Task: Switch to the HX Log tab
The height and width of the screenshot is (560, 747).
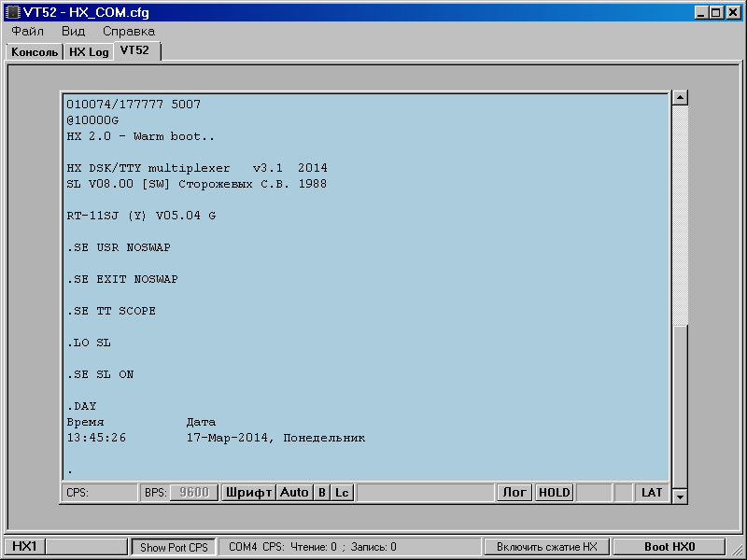Action: [89, 52]
